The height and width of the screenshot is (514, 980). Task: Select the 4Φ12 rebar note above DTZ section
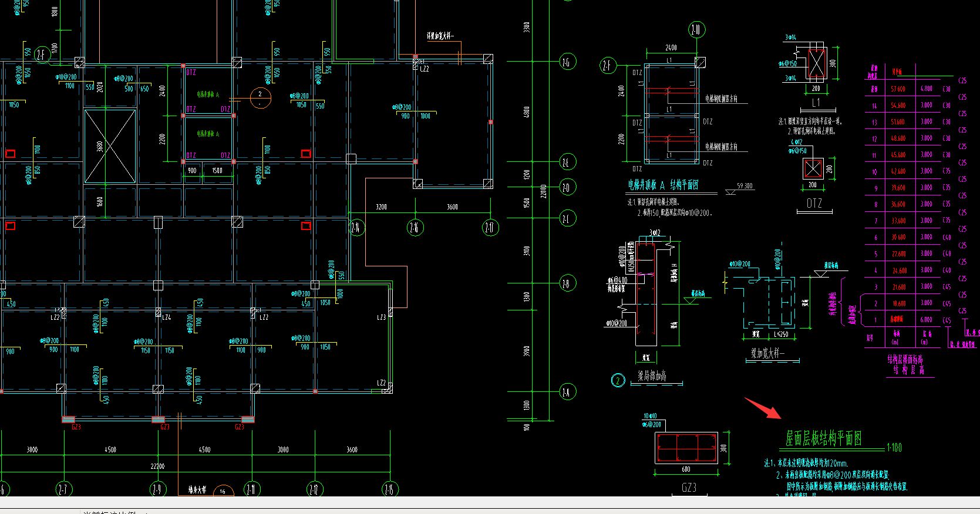coord(797,142)
